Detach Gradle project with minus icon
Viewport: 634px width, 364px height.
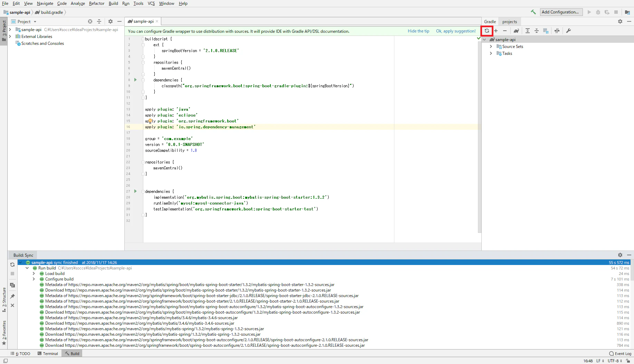tap(505, 31)
